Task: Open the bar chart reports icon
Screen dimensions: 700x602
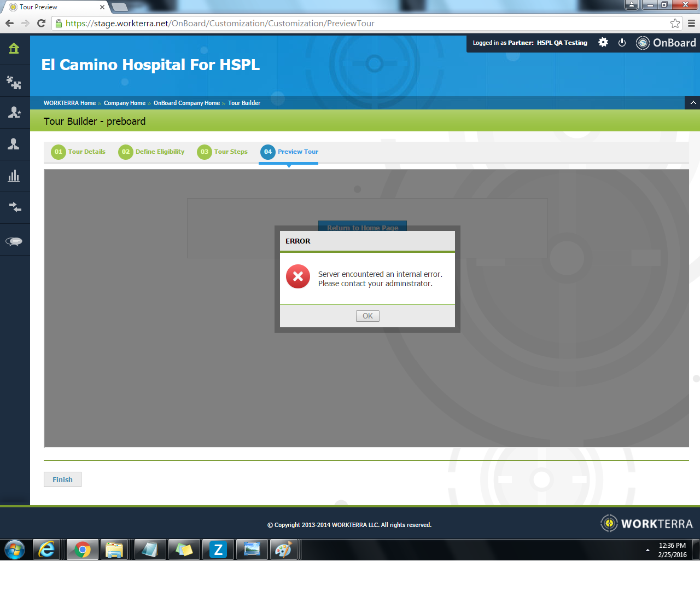Action: point(14,176)
